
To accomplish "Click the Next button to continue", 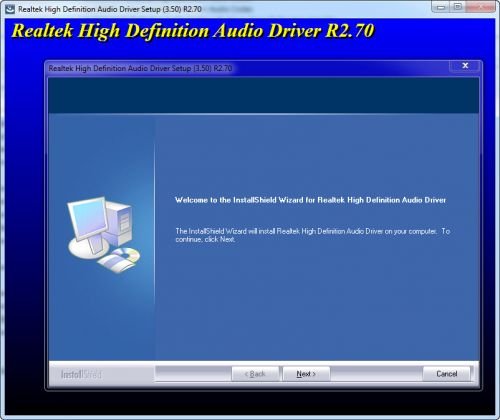I will (x=306, y=374).
